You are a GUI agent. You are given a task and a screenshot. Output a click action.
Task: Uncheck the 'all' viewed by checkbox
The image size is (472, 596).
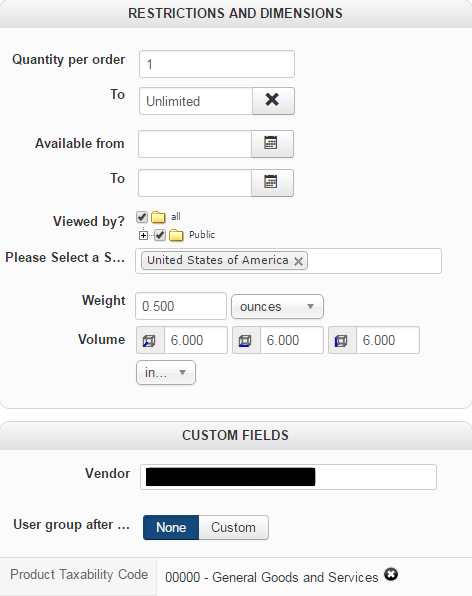tap(142, 217)
